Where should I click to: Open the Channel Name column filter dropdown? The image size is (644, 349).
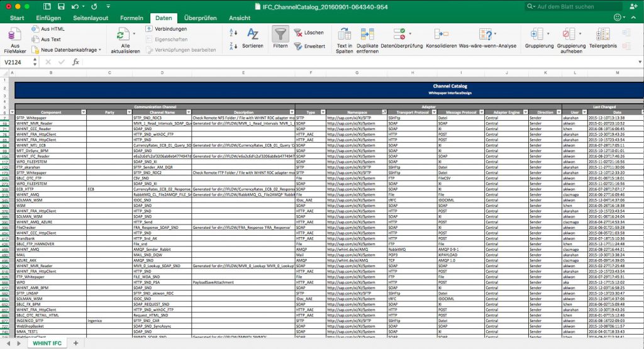pos(189,112)
